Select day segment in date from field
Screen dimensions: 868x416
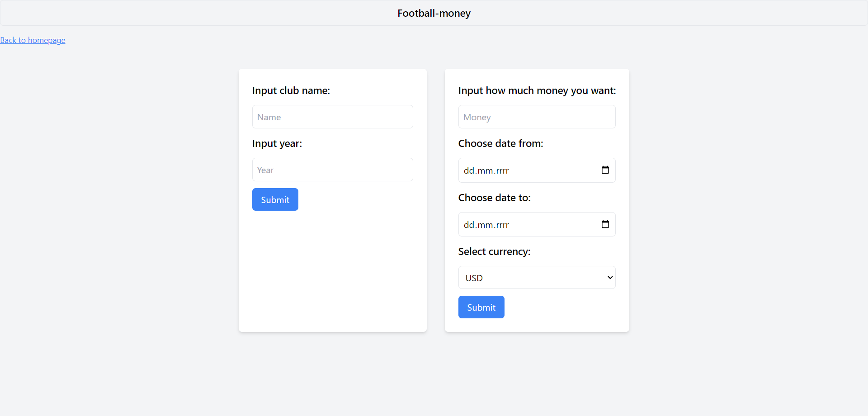[x=469, y=170]
